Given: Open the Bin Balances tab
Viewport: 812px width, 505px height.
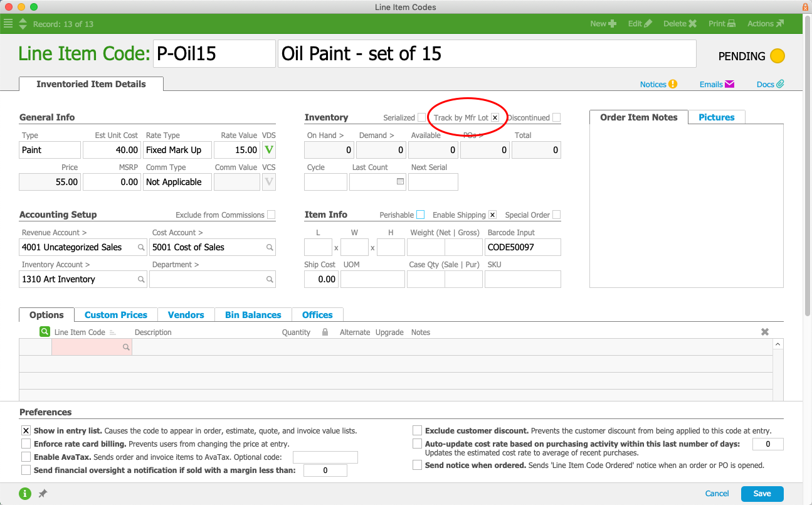Looking at the screenshot, I should (253, 315).
